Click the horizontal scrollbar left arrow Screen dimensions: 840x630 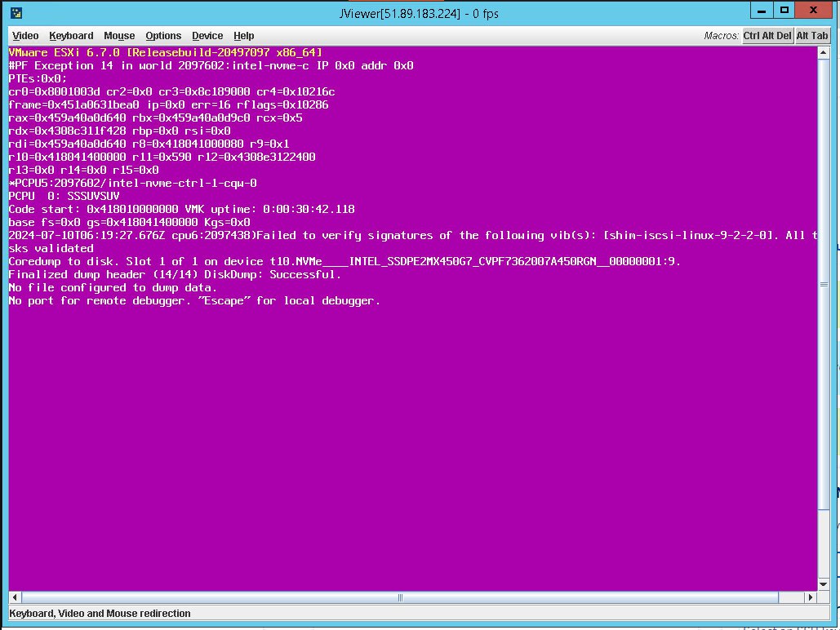(x=14, y=597)
